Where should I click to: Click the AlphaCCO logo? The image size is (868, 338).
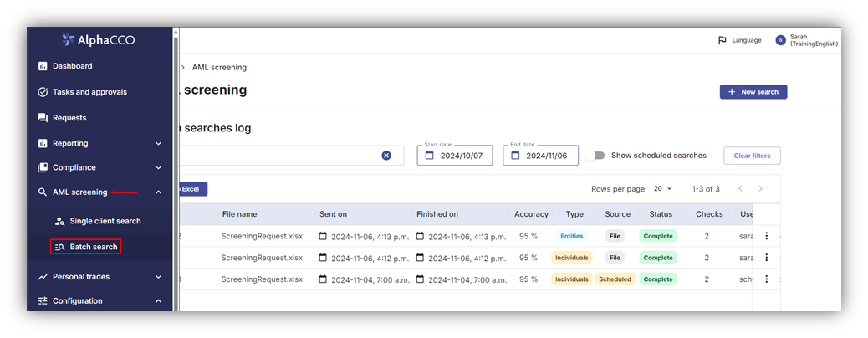pyautogui.click(x=99, y=40)
